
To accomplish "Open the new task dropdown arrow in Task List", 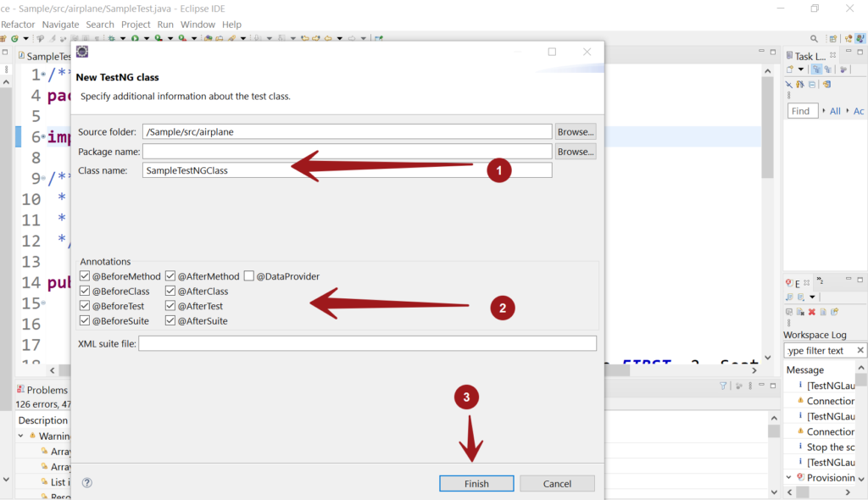I will pyautogui.click(x=801, y=69).
